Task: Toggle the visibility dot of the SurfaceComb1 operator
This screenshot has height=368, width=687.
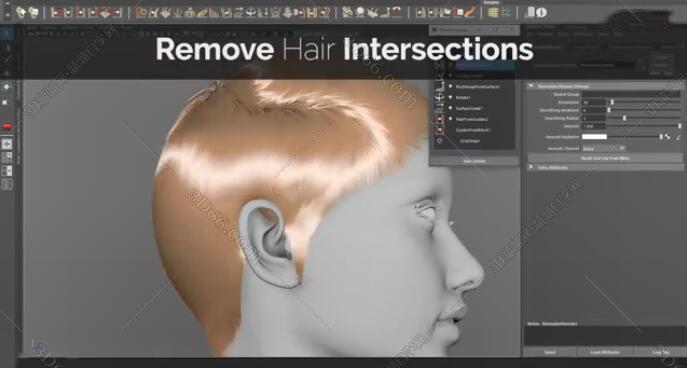Action: click(450, 108)
